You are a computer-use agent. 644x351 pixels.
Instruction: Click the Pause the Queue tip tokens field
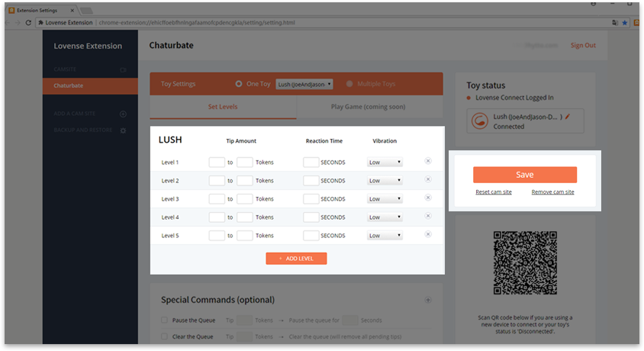tap(244, 320)
